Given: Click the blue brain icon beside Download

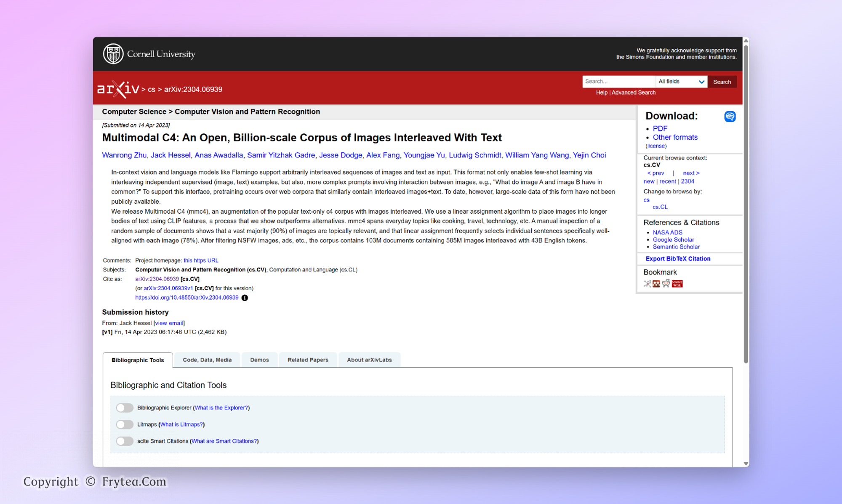Looking at the screenshot, I should [730, 117].
